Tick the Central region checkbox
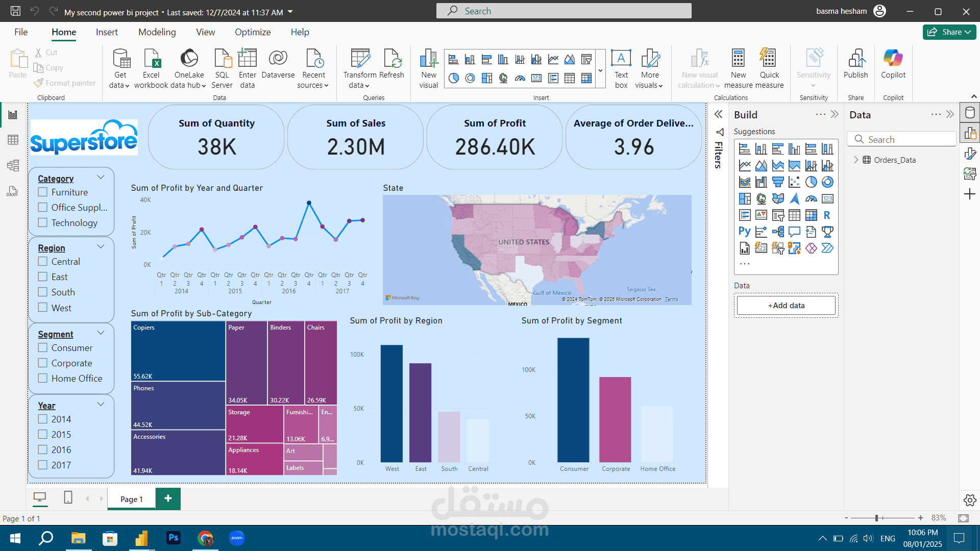 coord(43,261)
